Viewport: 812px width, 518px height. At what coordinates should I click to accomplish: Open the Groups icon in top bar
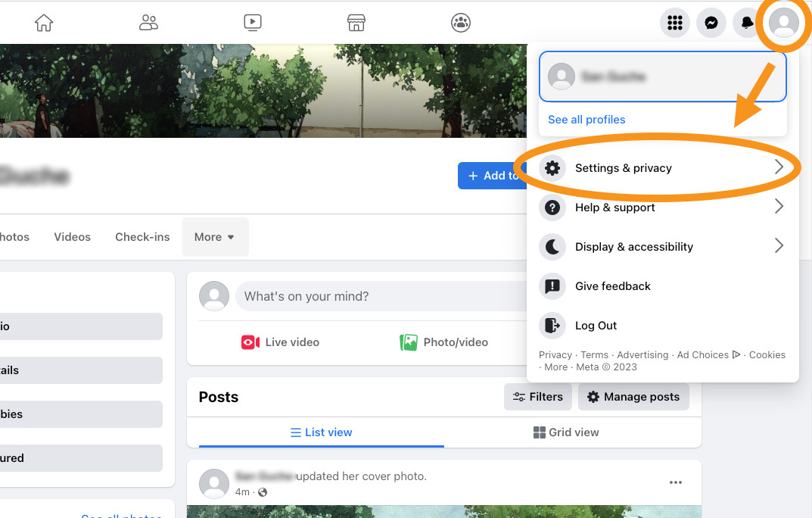tap(461, 23)
